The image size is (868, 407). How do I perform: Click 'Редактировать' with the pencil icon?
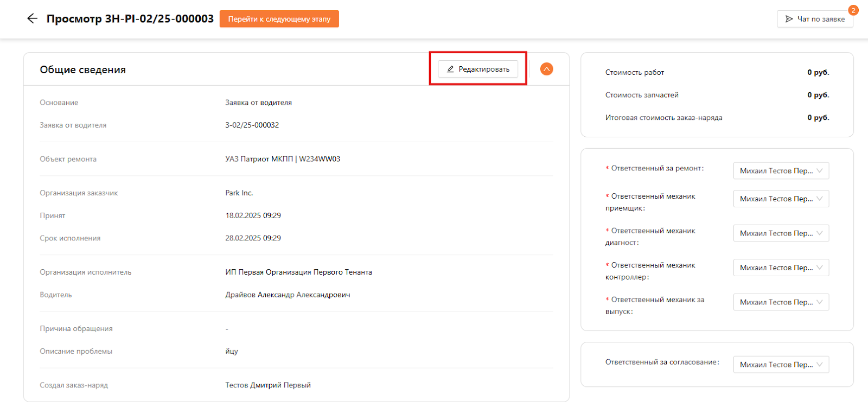pyautogui.click(x=478, y=69)
